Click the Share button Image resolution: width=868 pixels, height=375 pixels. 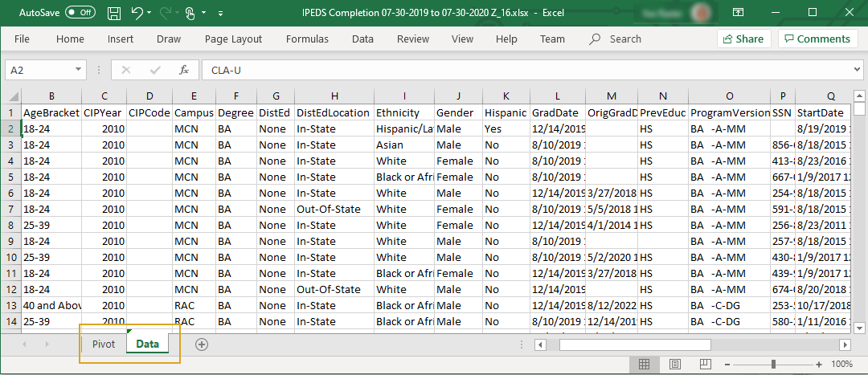point(743,39)
